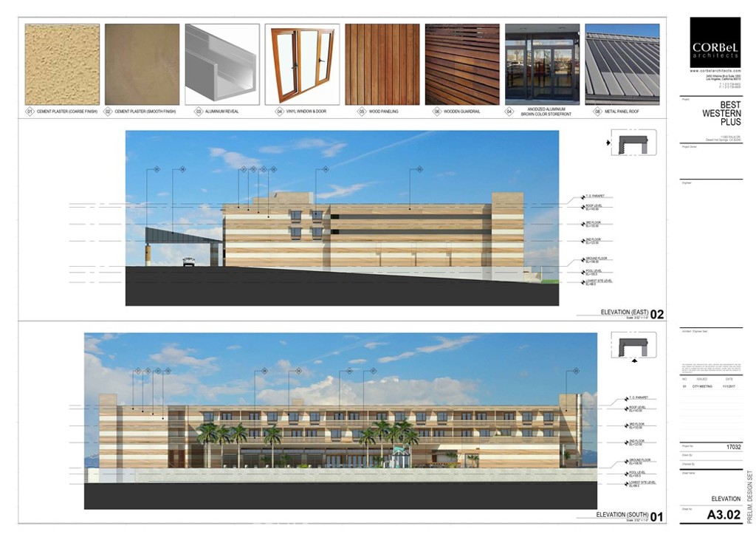Select the Wood Paneling material swatch
The width and height of the screenshot is (756, 540).
pos(382,64)
